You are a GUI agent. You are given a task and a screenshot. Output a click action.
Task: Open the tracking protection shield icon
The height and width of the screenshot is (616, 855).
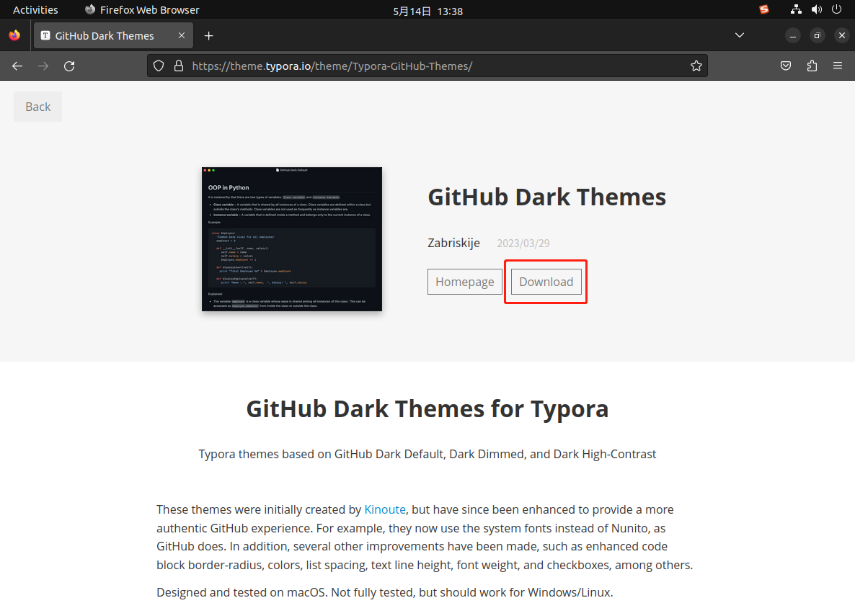click(159, 66)
